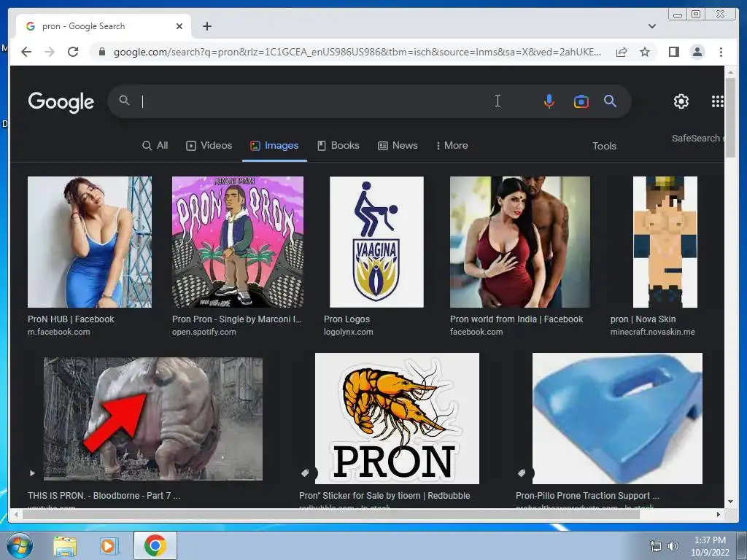The image size is (747, 560).
Task: Click 'Pron Pron - Single by Marconi' title
Action: pos(237,319)
